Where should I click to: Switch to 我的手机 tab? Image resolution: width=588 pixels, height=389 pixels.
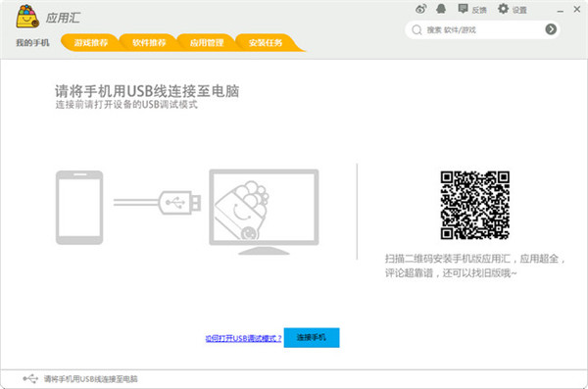tap(32, 43)
